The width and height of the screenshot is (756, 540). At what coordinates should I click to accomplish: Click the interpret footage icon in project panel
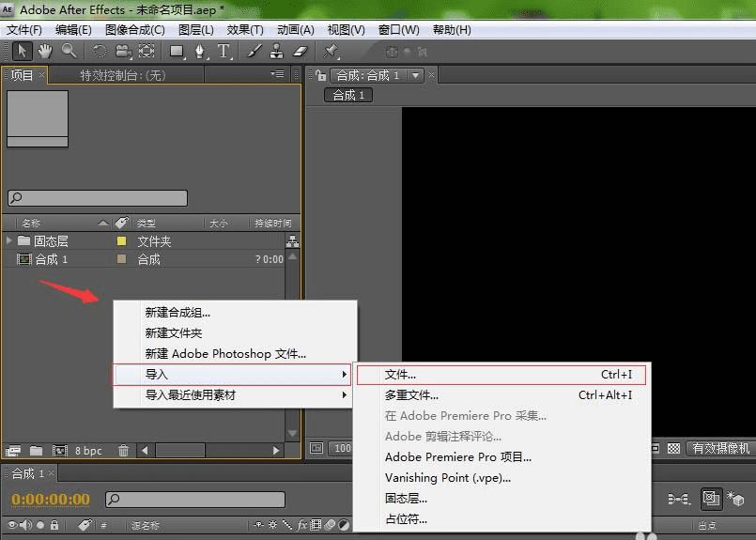pyautogui.click(x=13, y=451)
